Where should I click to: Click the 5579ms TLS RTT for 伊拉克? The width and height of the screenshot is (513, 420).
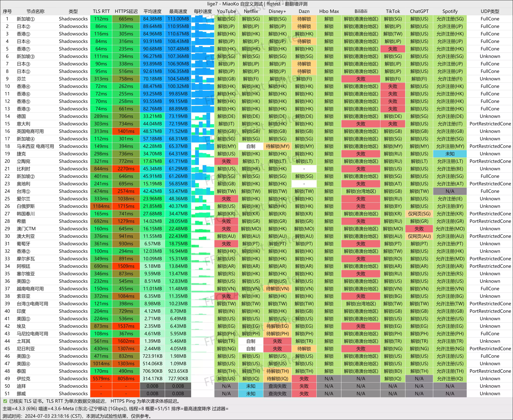(101, 379)
